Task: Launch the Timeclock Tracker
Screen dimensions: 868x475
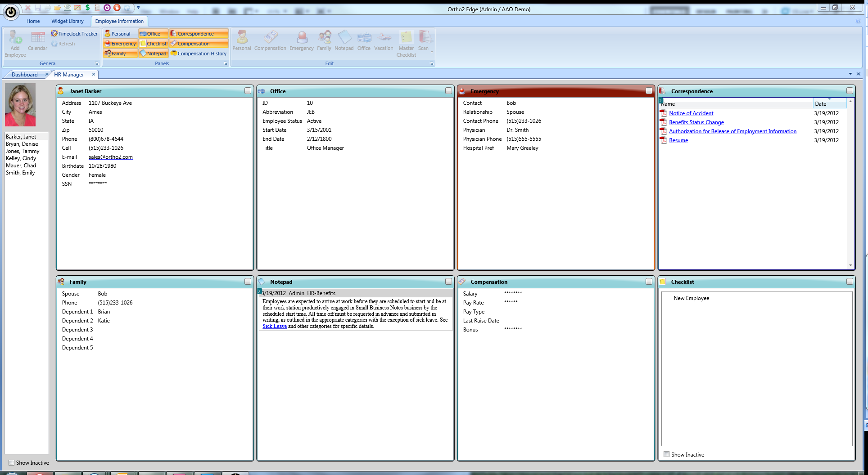Action: tap(74, 34)
